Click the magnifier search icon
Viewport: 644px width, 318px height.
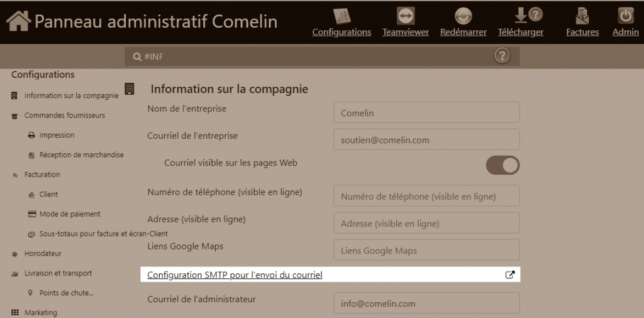137,57
